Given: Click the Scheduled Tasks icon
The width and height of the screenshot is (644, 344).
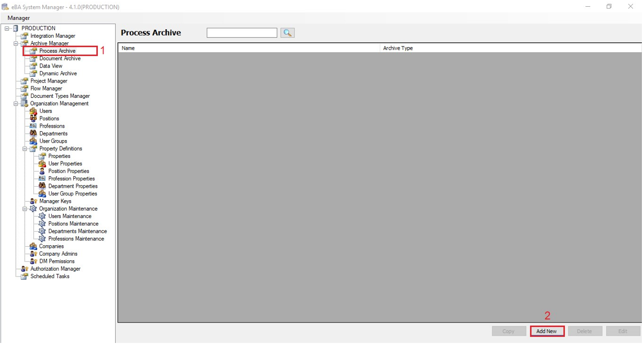Looking at the screenshot, I should tap(24, 277).
